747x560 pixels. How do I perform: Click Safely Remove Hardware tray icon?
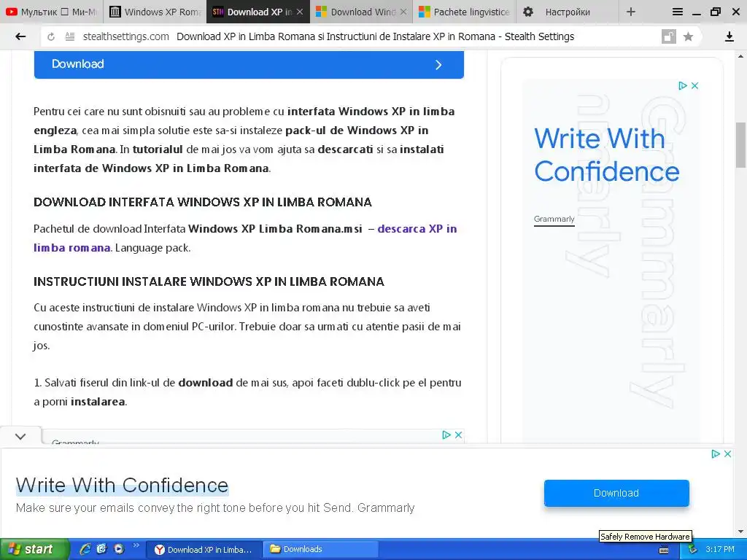(x=692, y=549)
